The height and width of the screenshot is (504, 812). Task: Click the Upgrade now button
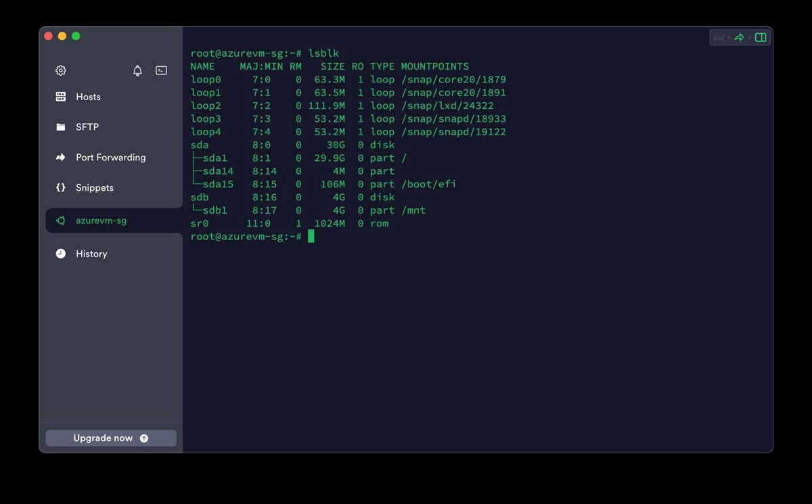click(111, 438)
